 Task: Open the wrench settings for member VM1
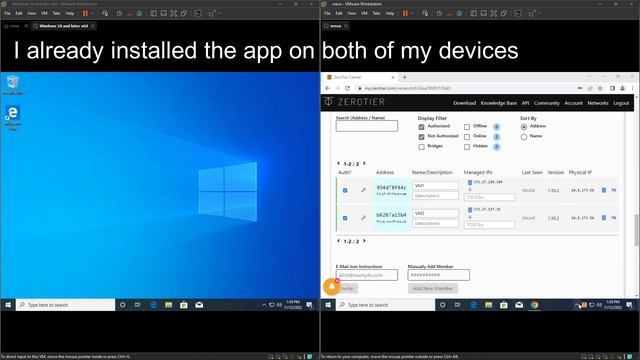363,190
